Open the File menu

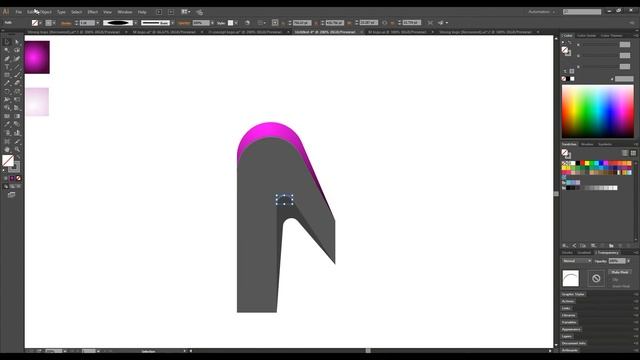point(19,12)
